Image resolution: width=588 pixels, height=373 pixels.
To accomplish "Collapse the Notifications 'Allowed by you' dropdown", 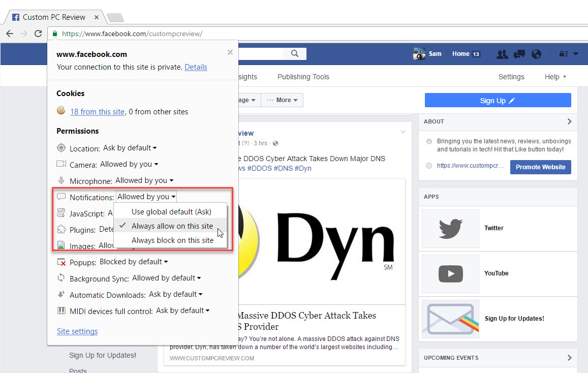I will tap(146, 197).
